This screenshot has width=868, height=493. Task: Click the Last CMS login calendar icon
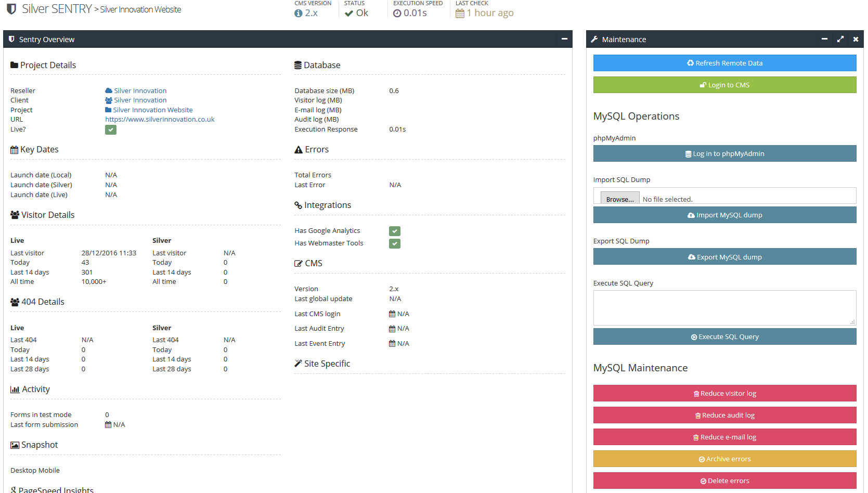(392, 314)
